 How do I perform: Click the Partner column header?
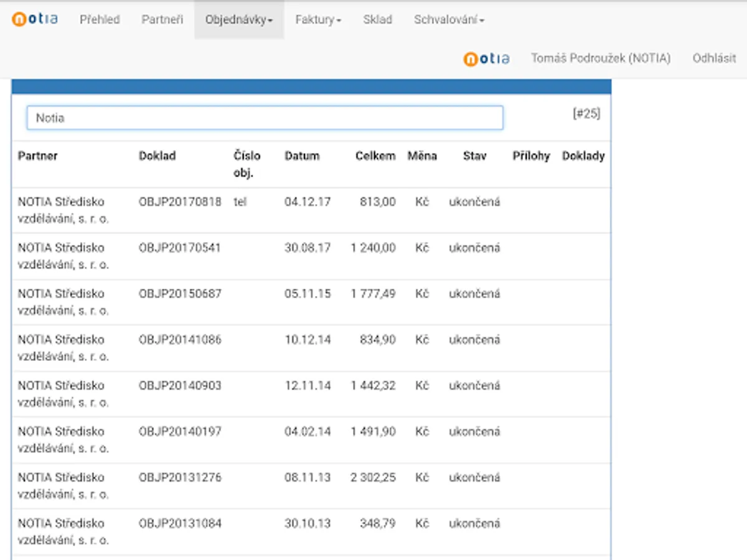(x=38, y=156)
